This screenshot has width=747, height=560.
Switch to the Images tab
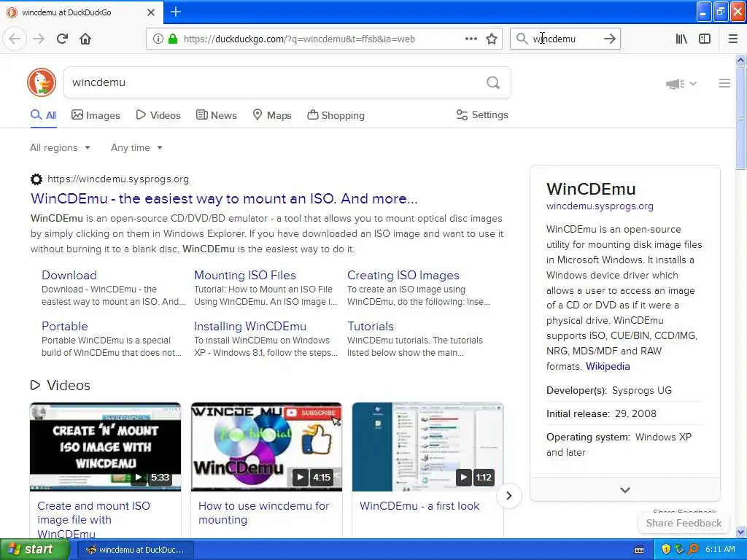96,115
